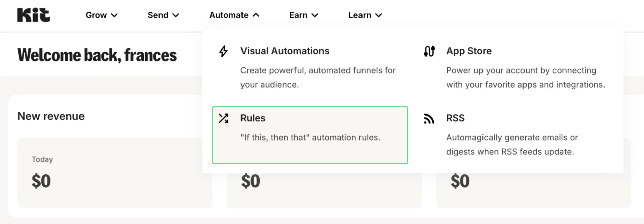Click the Today revenue card
Image resolution: width=644 pixels, height=224 pixels.
tap(114, 173)
